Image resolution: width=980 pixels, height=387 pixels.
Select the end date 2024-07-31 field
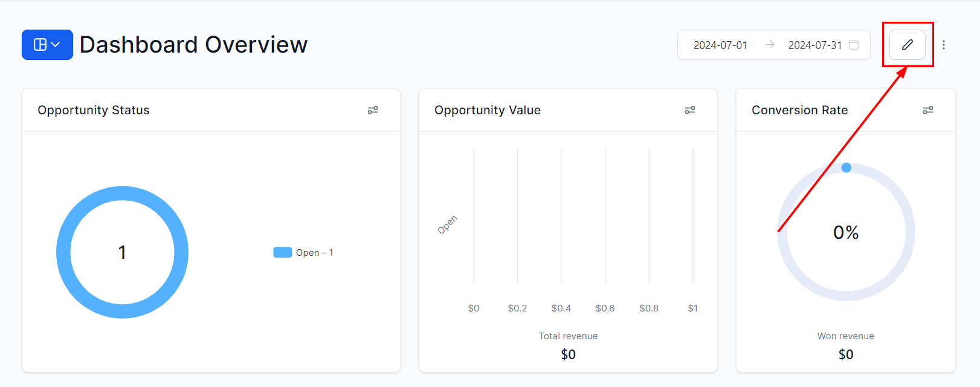815,45
